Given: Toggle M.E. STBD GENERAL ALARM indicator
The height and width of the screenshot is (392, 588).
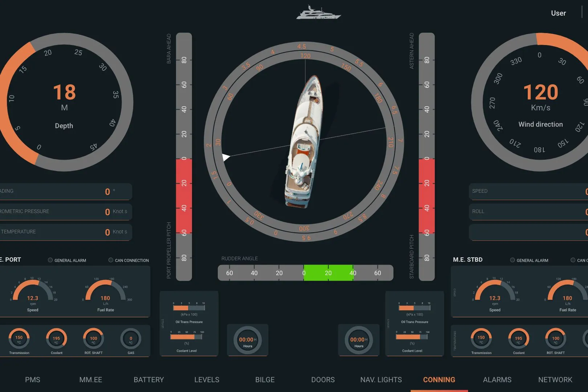Looking at the screenshot, I should click(513, 260).
